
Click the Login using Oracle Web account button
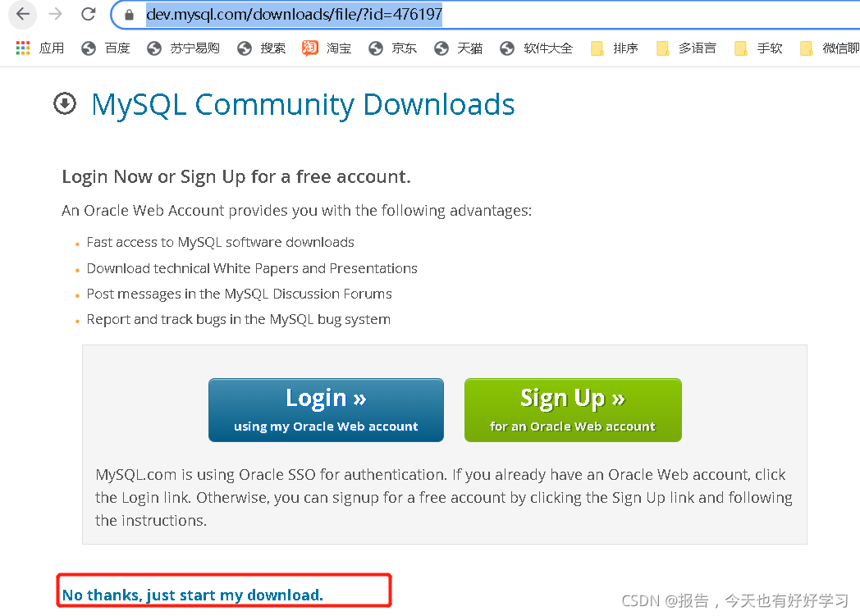326,408
